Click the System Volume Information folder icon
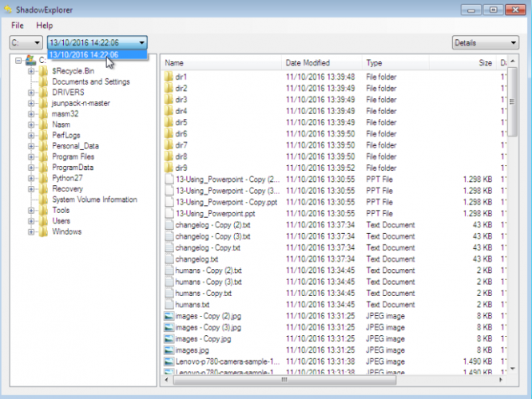532x399 pixels. click(x=43, y=199)
